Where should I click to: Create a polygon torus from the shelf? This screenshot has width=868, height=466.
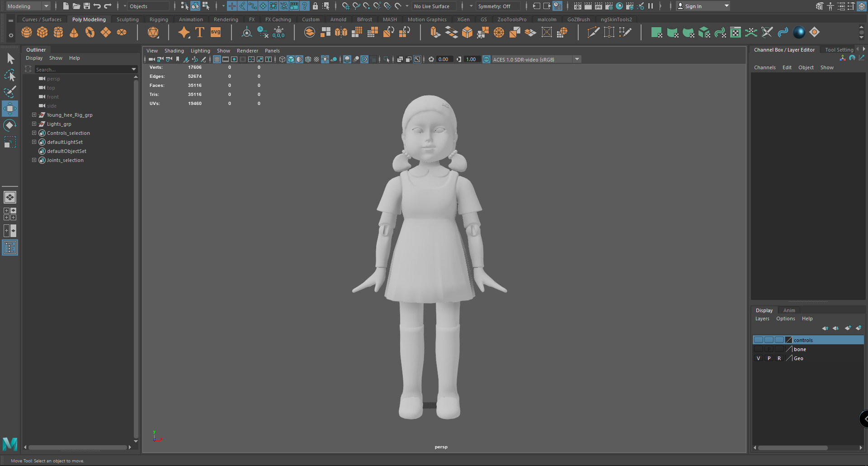(90, 32)
